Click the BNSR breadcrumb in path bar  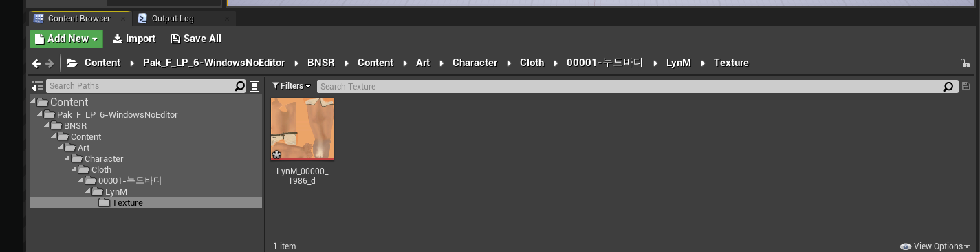[320, 63]
